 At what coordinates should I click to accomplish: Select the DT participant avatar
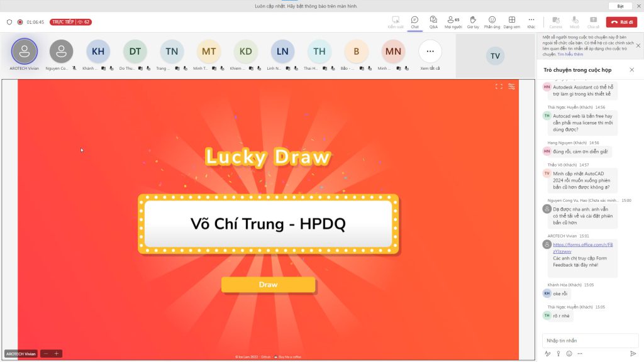[x=135, y=52]
